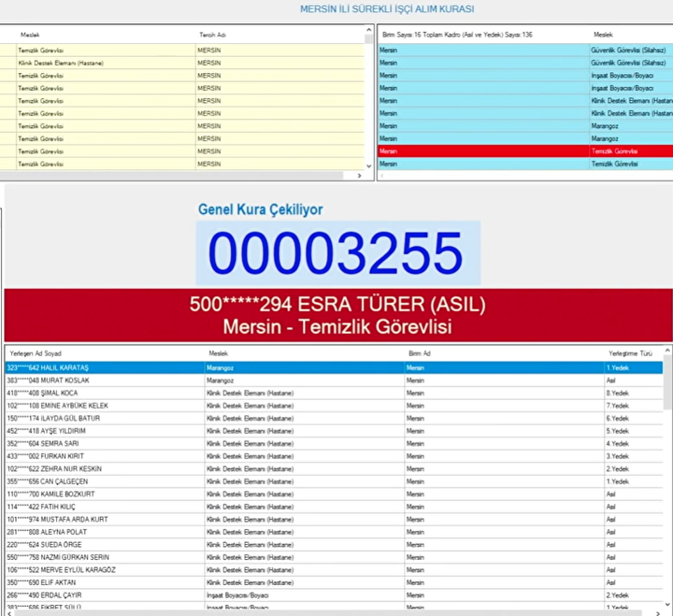
Task: Select row '101*****974 MUSTAFA ARDA KURT'
Action: (334, 520)
